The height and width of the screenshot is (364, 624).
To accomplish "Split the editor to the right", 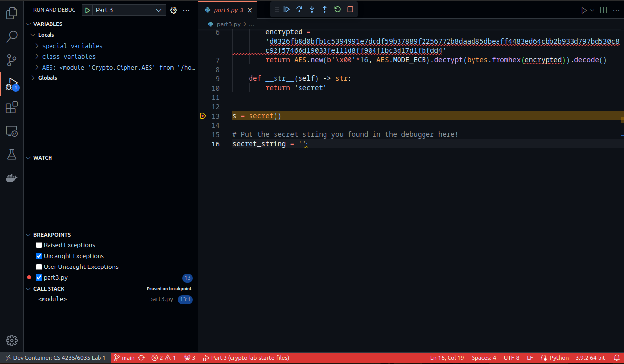I will [x=603, y=10].
